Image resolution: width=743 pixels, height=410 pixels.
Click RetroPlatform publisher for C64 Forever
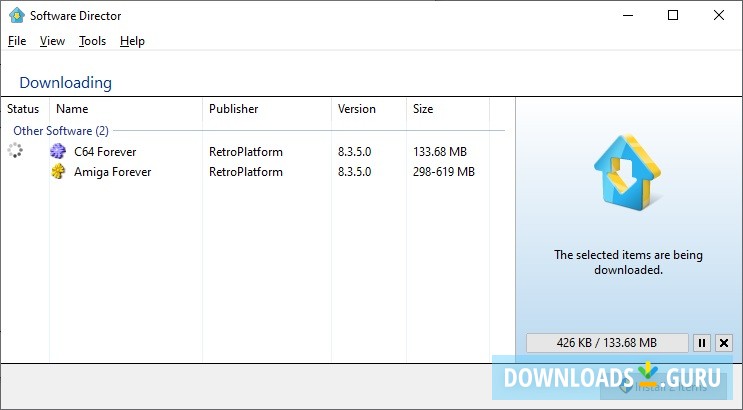coord(246,152)
